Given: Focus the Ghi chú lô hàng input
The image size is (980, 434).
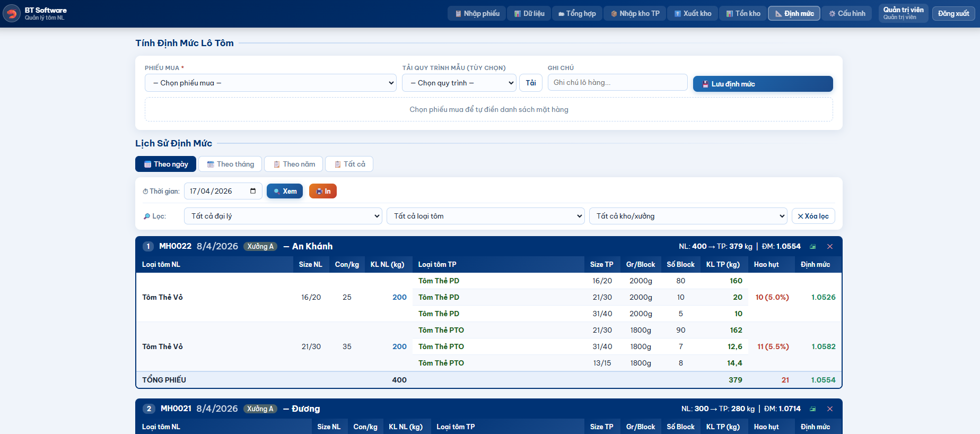Looking at the screenshot, I should pos(617,82).
